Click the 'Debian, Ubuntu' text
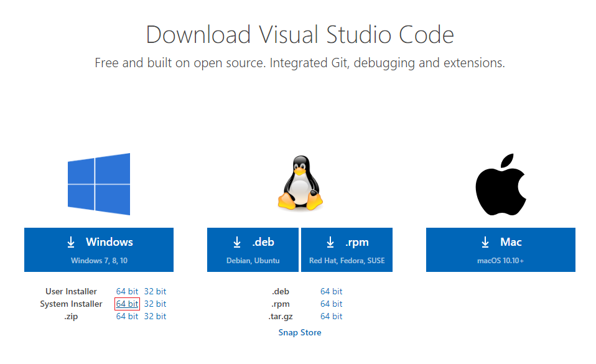The image size is (596, 364). [253, 261]
